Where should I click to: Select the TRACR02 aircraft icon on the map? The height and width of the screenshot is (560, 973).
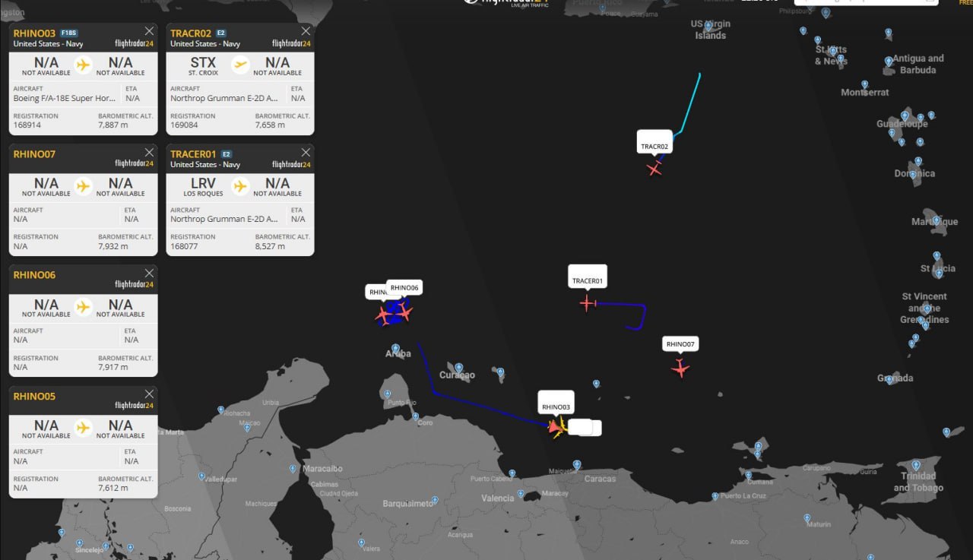(654, 169)
